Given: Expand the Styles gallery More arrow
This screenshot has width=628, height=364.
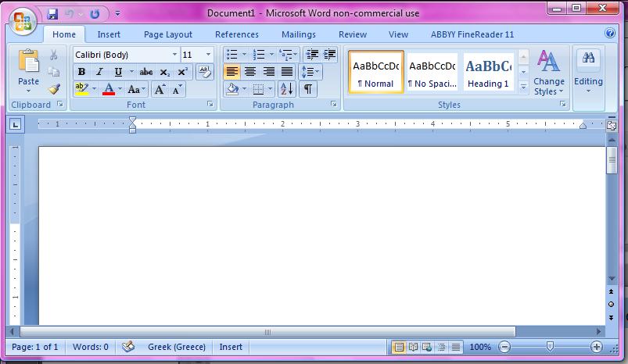Looking at the screenshot, I should (x=523, y=87).
